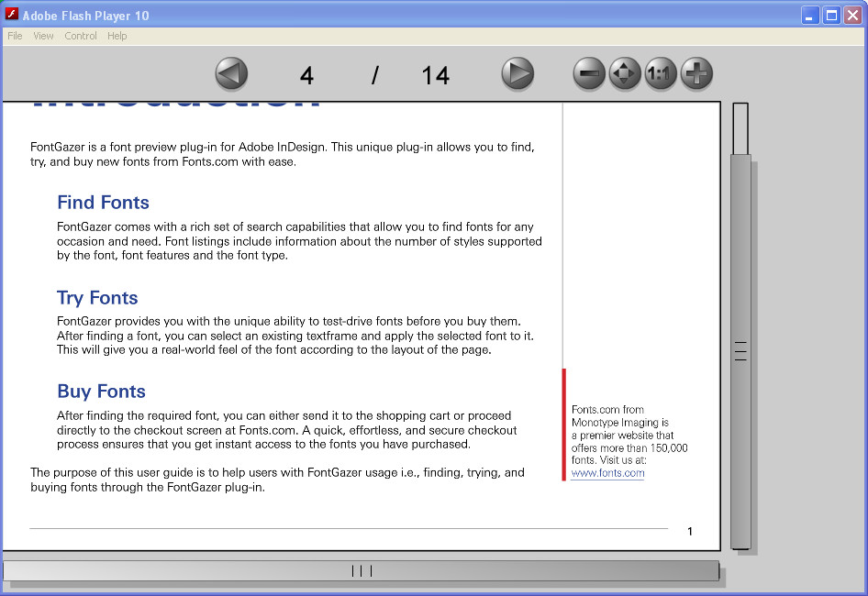This screenshot has width=868, height=596.
Task: Click 'Fonts.com from Monotype Imaging' sidebar text
Action: [620, 416]
